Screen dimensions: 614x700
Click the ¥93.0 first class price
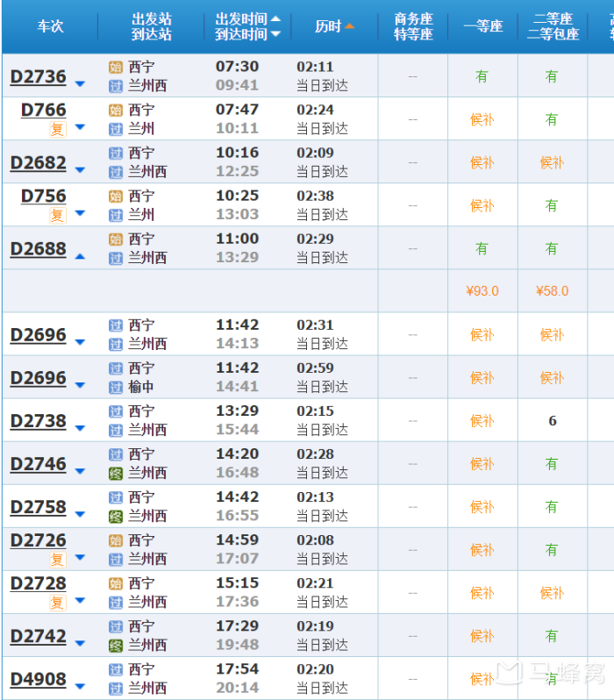point(482,291)
